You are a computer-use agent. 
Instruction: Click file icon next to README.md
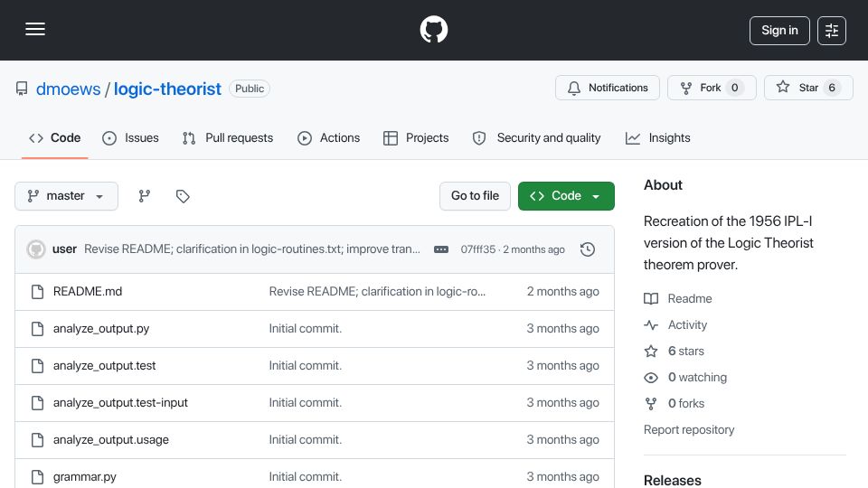click(37, 292)
